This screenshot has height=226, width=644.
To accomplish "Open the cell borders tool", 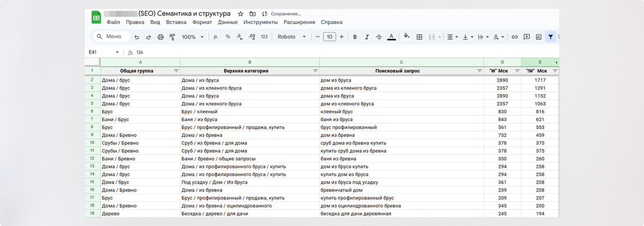I will (419, 37).
